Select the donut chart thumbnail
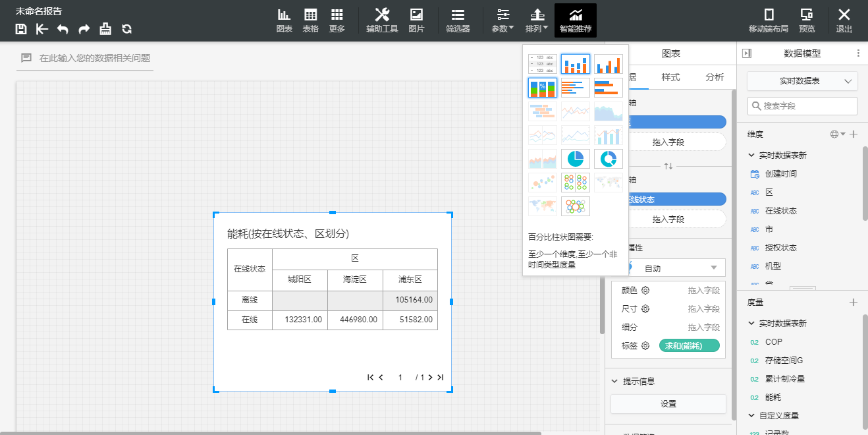Image resolution: width=868 pixels, height=435 pixels. pyautogui.click(x=609, y=159)
